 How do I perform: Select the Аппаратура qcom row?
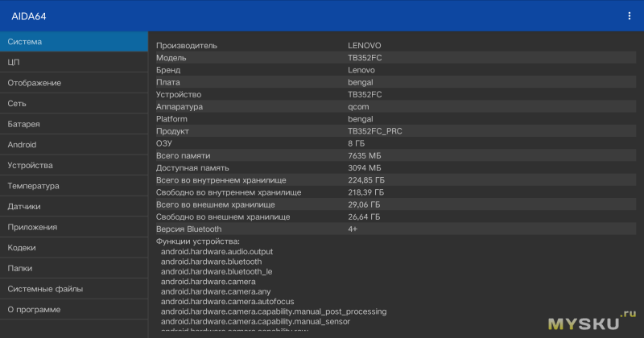tap(395, 107)
